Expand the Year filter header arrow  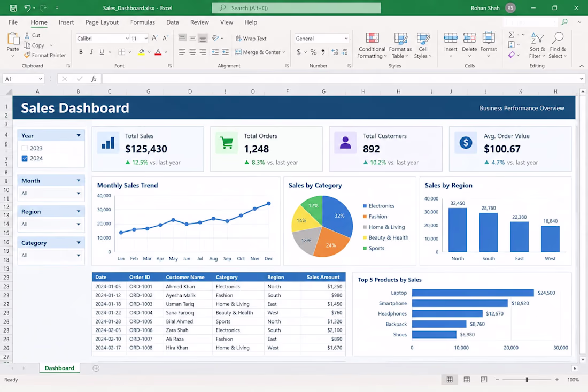[79, 135]
